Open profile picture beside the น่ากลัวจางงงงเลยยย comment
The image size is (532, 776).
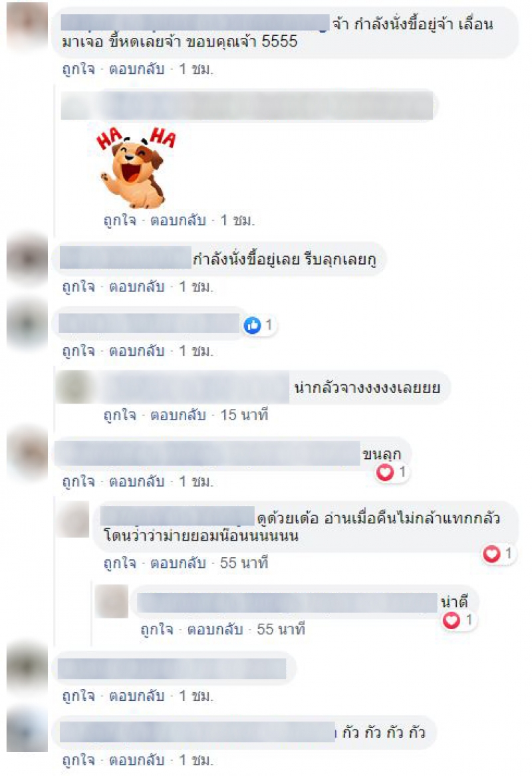tap(74, 386)
